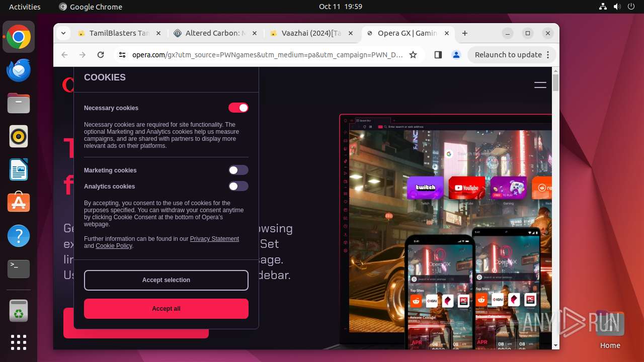Open the Chrome profile avatar icon
The image size is (644, 362).
point(456,55)
